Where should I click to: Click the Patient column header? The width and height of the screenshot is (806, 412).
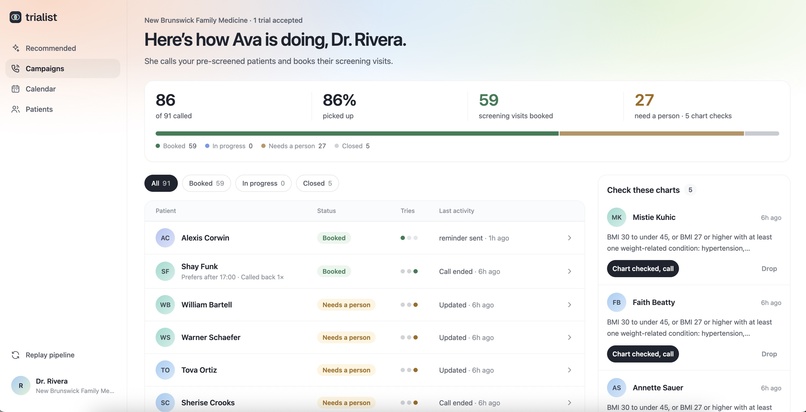click(166, 211)
